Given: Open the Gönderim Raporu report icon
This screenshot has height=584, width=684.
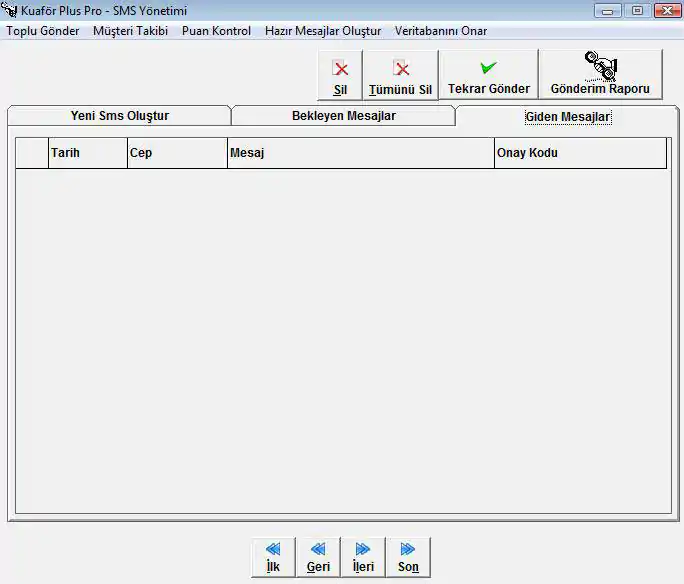Looking at the screenshot, I should click(600, 67).
